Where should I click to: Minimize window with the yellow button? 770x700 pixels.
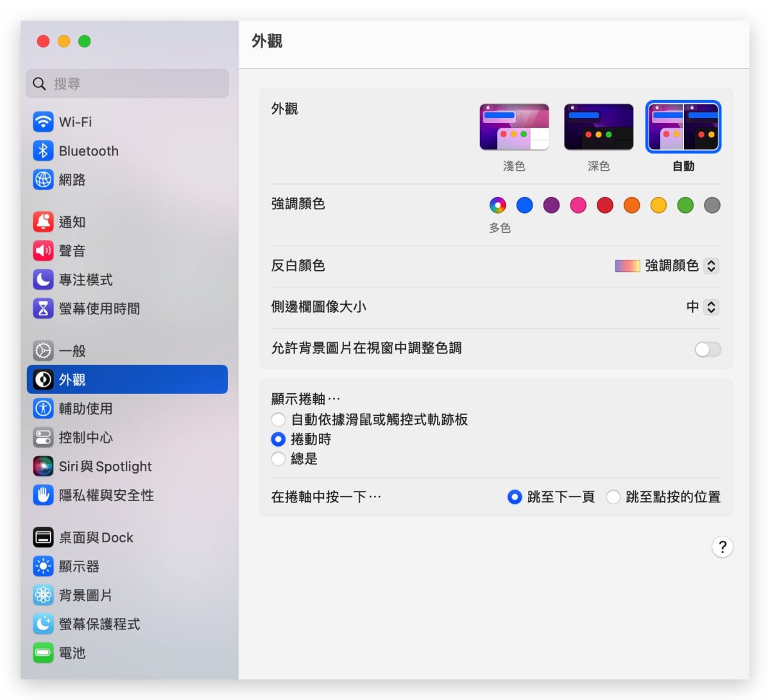pos(64,42)
